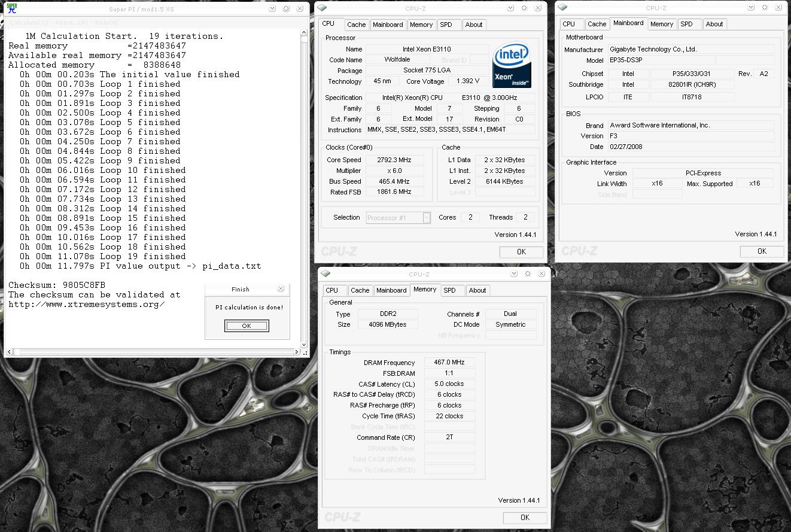Click the http://www.xtremesystems.org/ text
Viewport: 791px width, 532px height.
[x=87, y=304]
